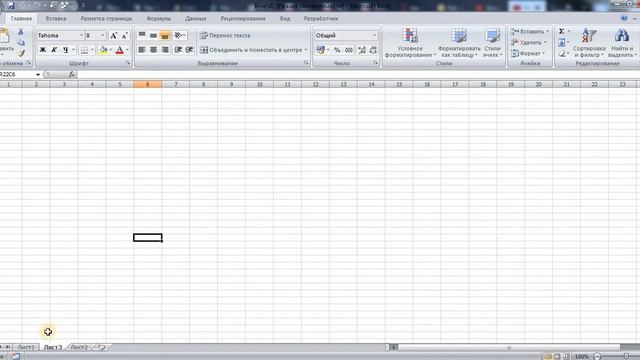The image size is (640, 360).
Task: Open Условное форматирование menu
Action: point(410,43)
